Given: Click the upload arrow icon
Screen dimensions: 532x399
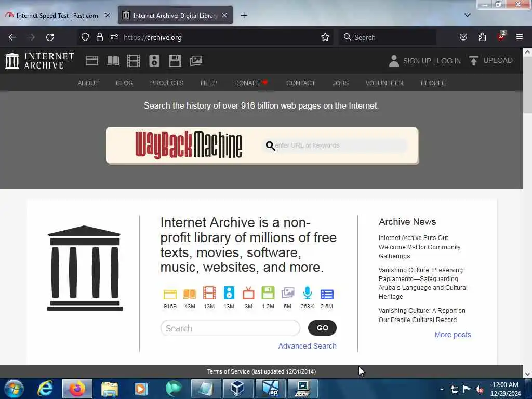Looking at the screenshot, I should click(474, 61).
